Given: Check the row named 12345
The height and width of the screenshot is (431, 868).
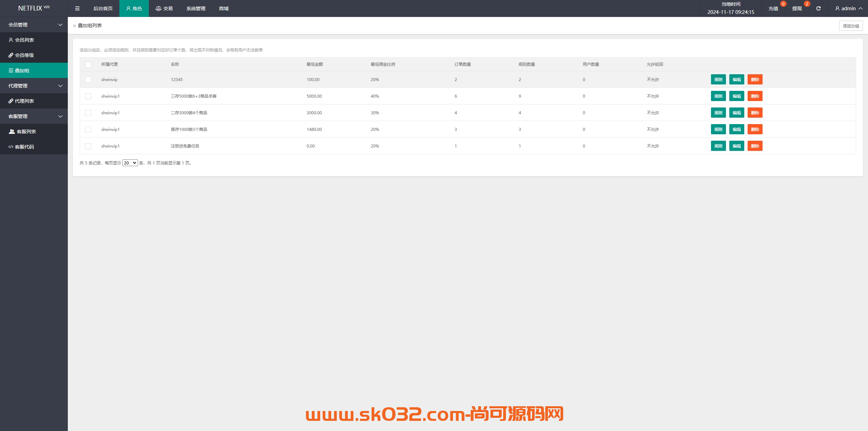Looking at the screenshot, I should [88, 80].
